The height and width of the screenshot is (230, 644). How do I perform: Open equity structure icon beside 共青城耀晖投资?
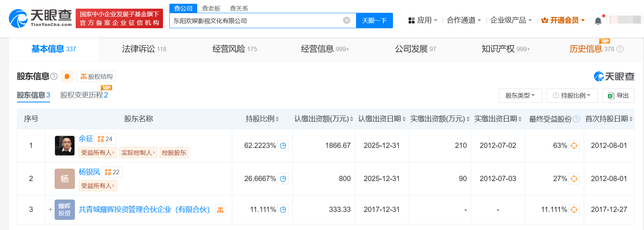[221, 210]
